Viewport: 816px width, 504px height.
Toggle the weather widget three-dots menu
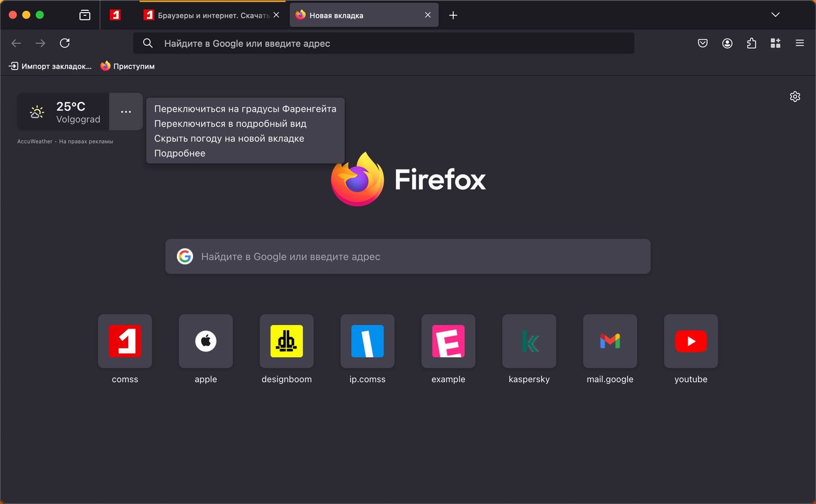(x=126, y=111)
